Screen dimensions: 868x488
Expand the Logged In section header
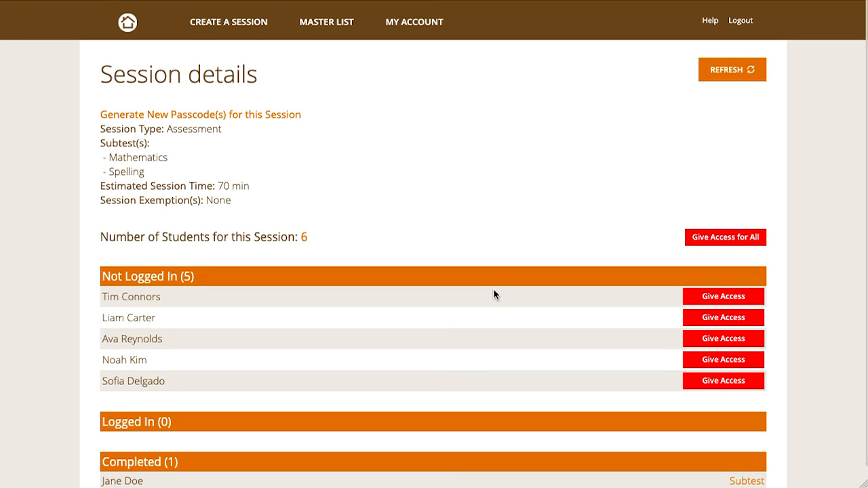[136, 422]
